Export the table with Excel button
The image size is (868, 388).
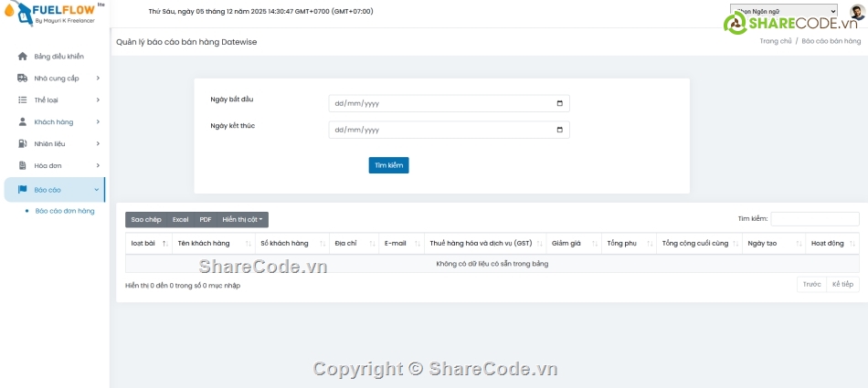pyautogui.click(x=180, y=220)
